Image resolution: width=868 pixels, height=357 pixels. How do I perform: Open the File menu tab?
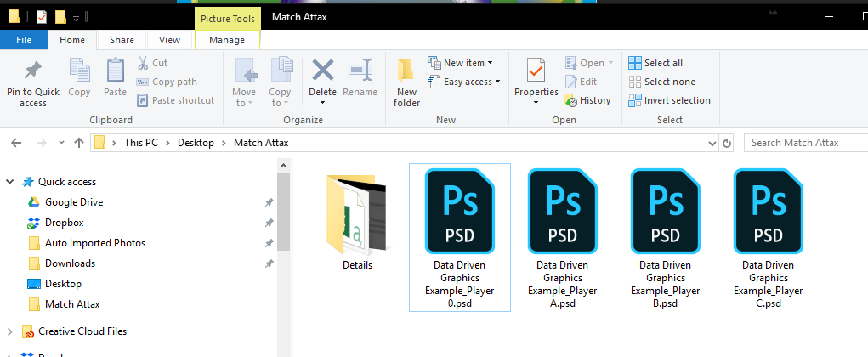click(x=24, y=40)
